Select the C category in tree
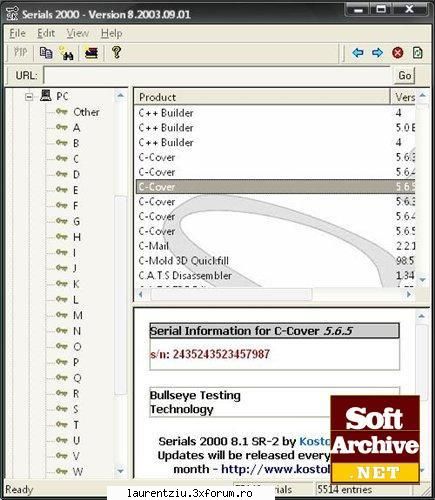The width and height of the screenshot is (435, 500). tap(76, 159)
